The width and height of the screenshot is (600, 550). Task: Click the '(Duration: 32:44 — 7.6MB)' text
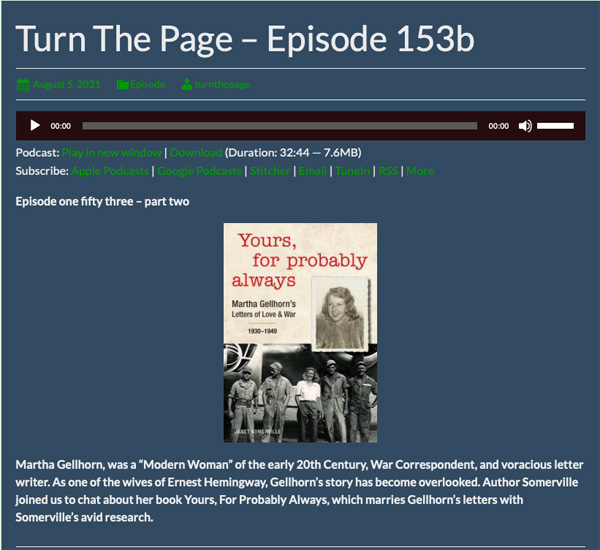tap(293, 153)
